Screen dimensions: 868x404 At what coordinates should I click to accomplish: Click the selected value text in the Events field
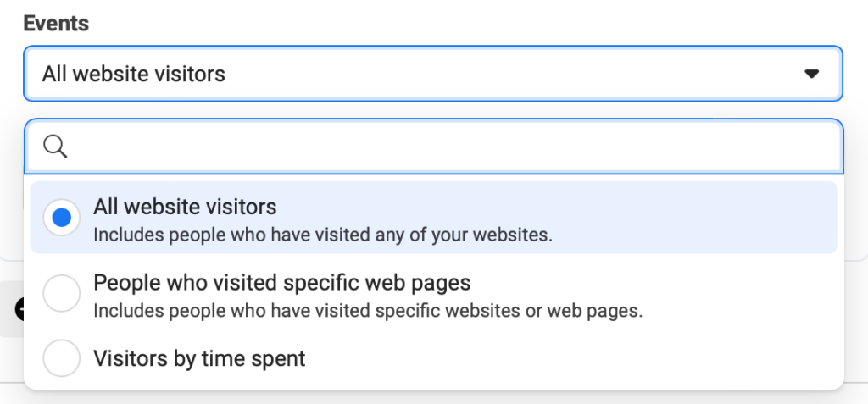tap(134, 74)
